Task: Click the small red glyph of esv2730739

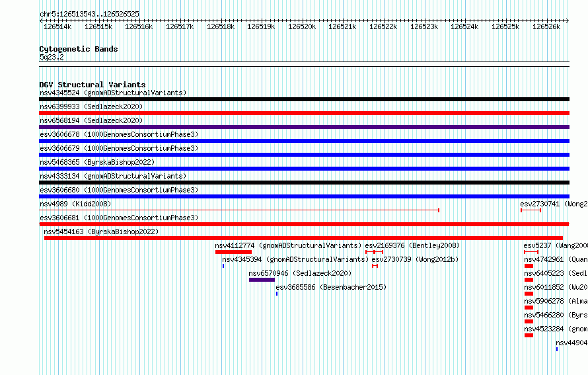Action: 375,266
